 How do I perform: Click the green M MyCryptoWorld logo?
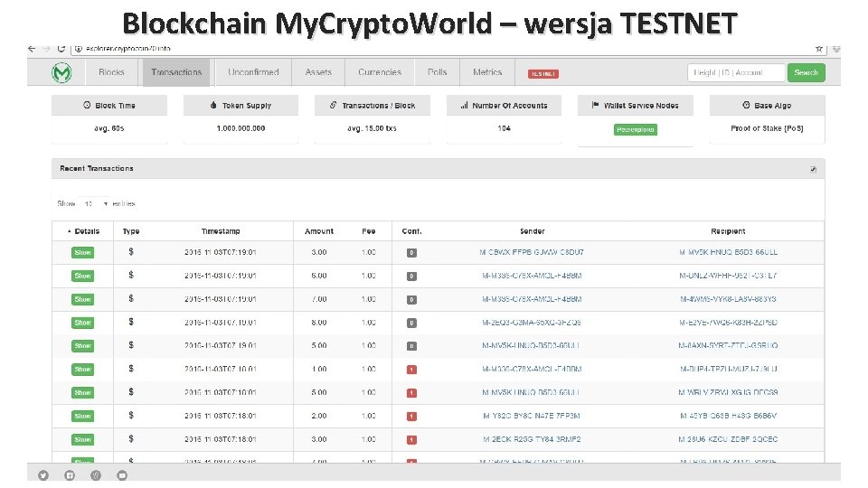(61, 72)
